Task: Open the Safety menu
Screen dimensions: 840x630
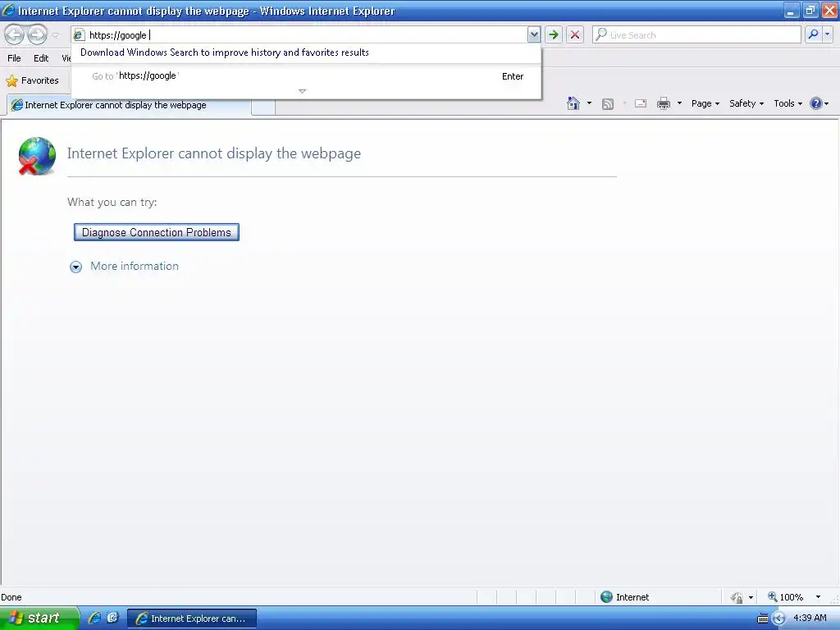Action: [x=746, y=103]
